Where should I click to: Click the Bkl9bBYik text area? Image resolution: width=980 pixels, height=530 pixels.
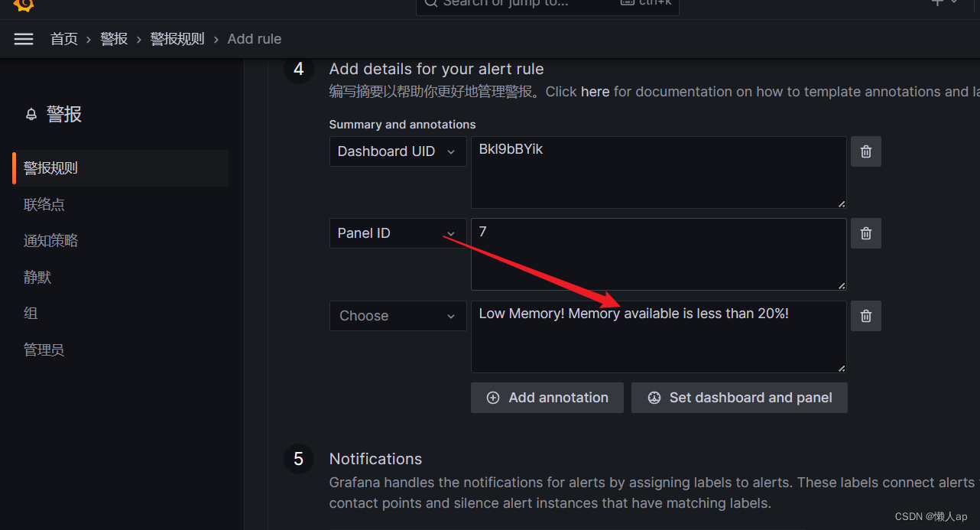(x=659, y=172)
